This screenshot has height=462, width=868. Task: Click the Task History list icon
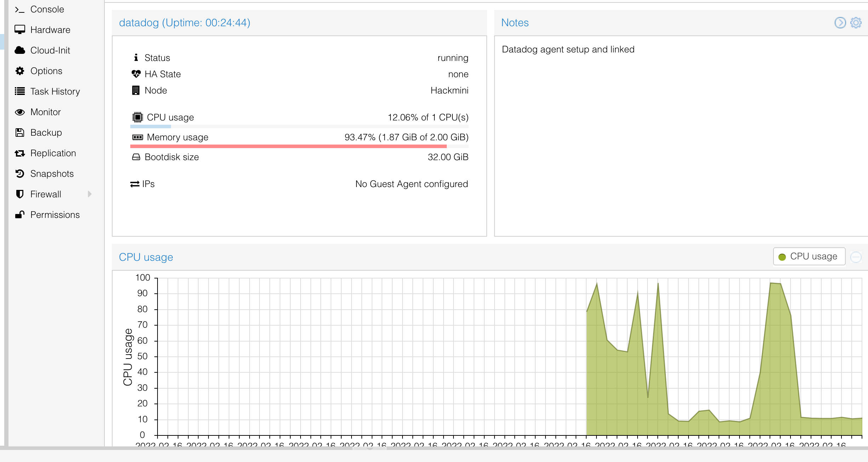(20, 91)
